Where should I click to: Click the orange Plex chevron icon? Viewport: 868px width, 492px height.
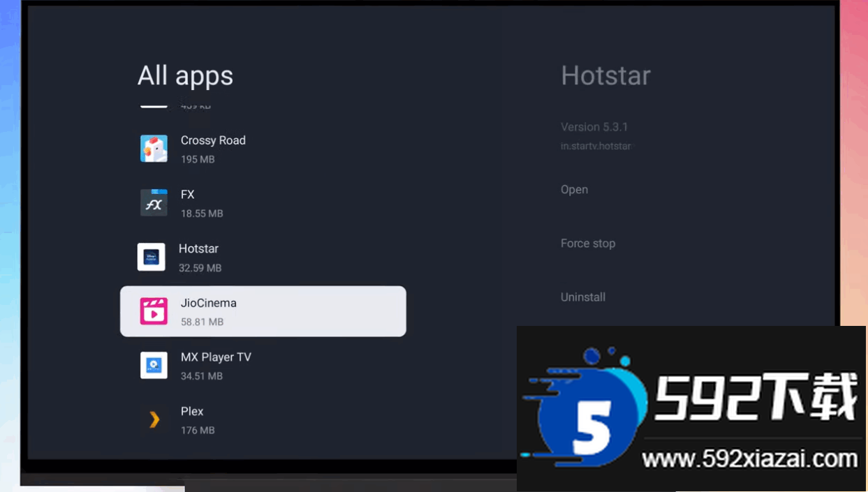(154, 419)
